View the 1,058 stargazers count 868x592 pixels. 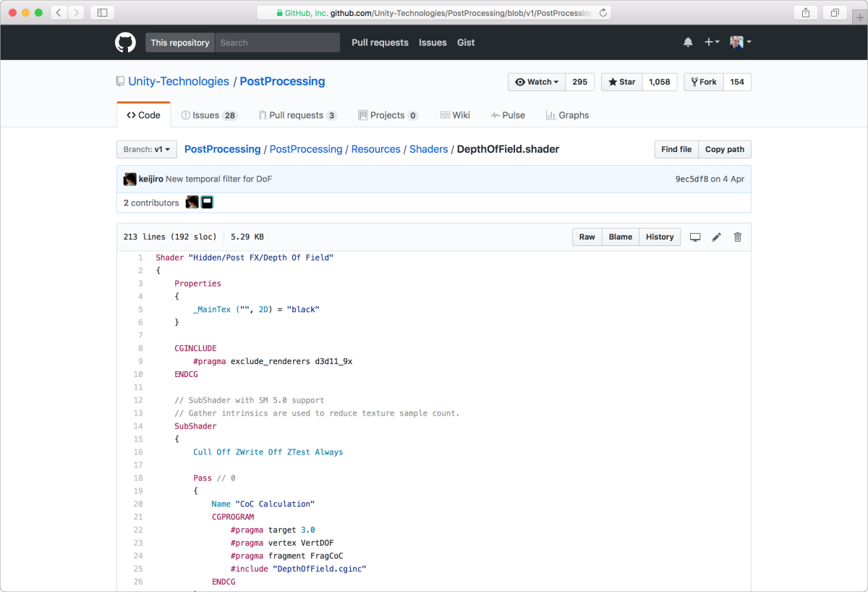[660, 82]
